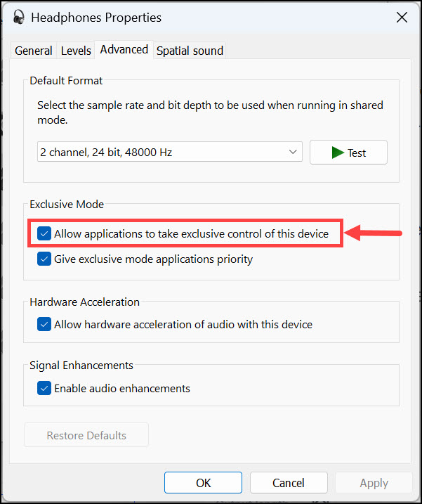Uncheck the Enable audio enhancements checkbox
The height and width of the screenshot is (504, 422).
44,388
